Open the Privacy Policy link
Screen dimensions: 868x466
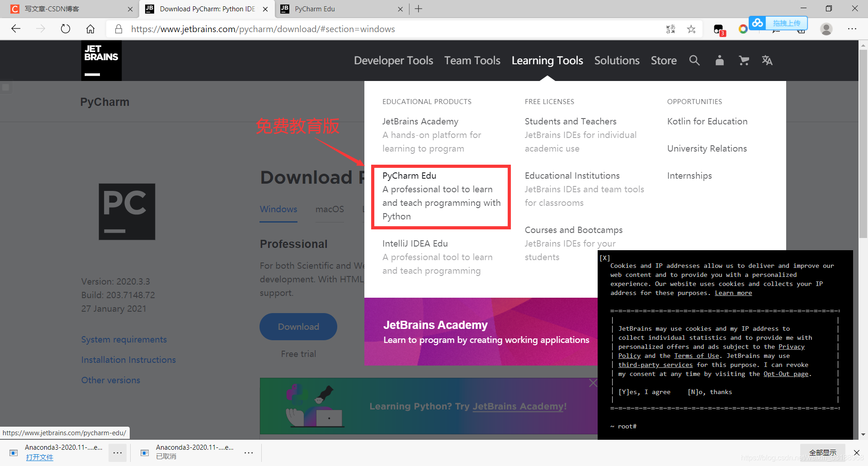tap(792, 347)
